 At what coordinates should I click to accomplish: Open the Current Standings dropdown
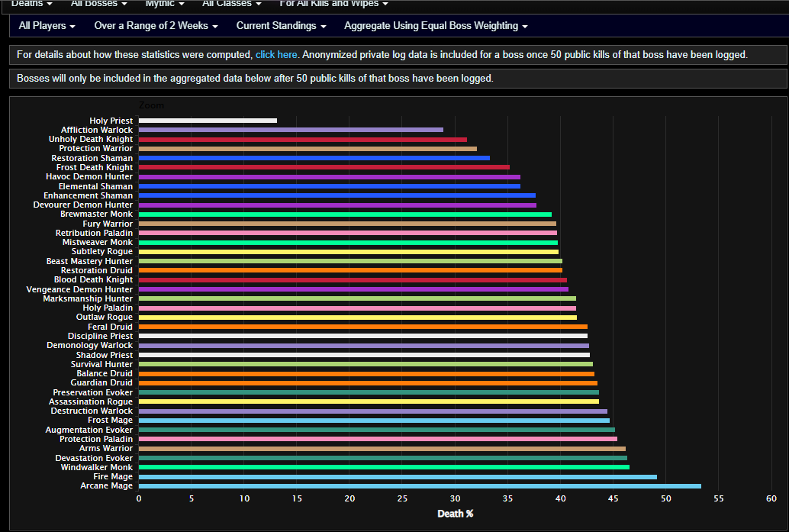pyautogui.click(x=281, y=26)
